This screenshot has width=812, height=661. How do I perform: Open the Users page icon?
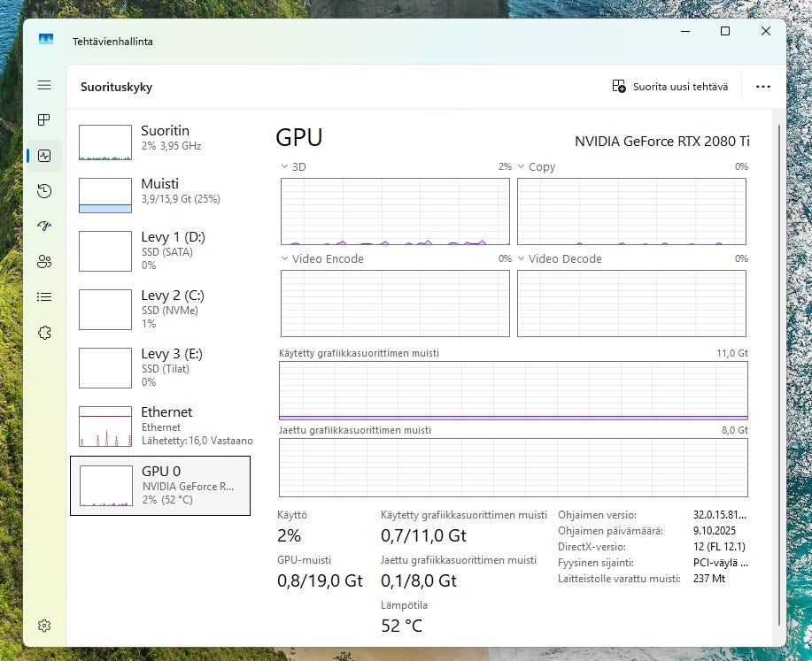point(44,262)
